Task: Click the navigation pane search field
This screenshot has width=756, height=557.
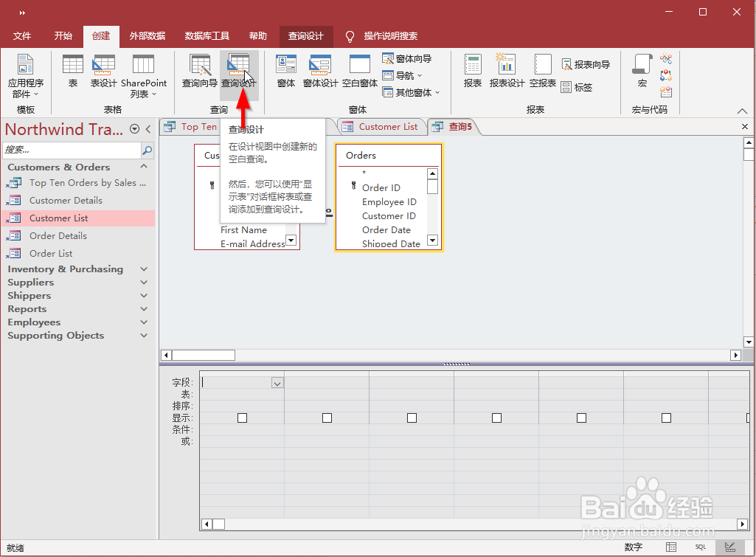Action: click(x=72, y=150)
